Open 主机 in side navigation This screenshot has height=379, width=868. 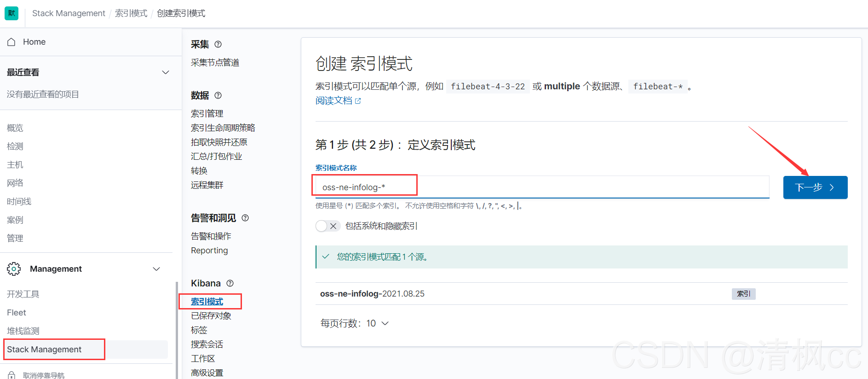pyautogui.click(x=15, y=165)
